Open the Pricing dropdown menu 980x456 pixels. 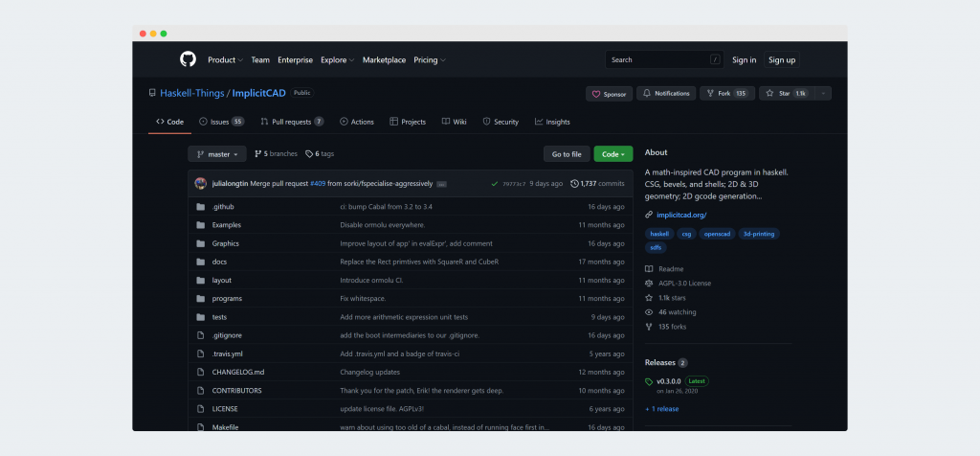pyautogui.click(x=430, y=60)
